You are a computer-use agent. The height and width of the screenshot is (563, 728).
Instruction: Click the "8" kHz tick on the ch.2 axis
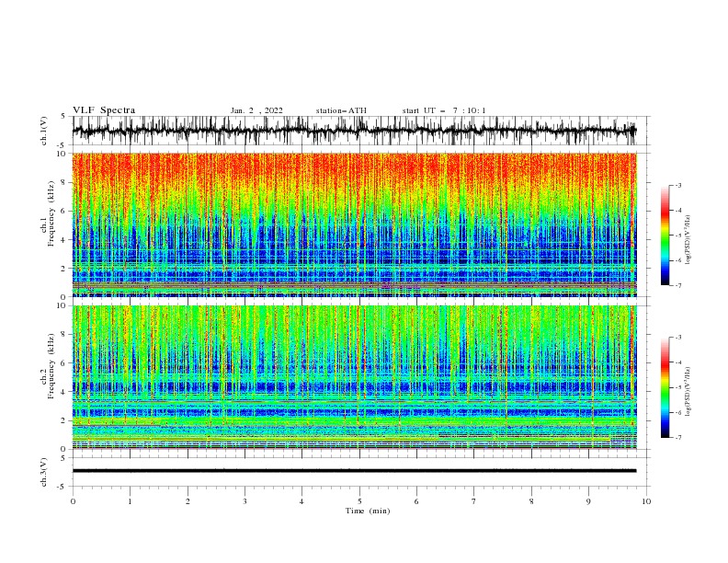point(64,335)
